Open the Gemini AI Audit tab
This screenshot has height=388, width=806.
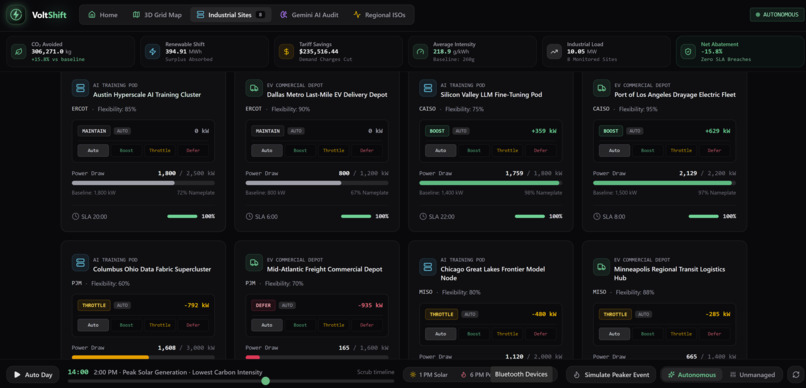(x=309, y=15)
